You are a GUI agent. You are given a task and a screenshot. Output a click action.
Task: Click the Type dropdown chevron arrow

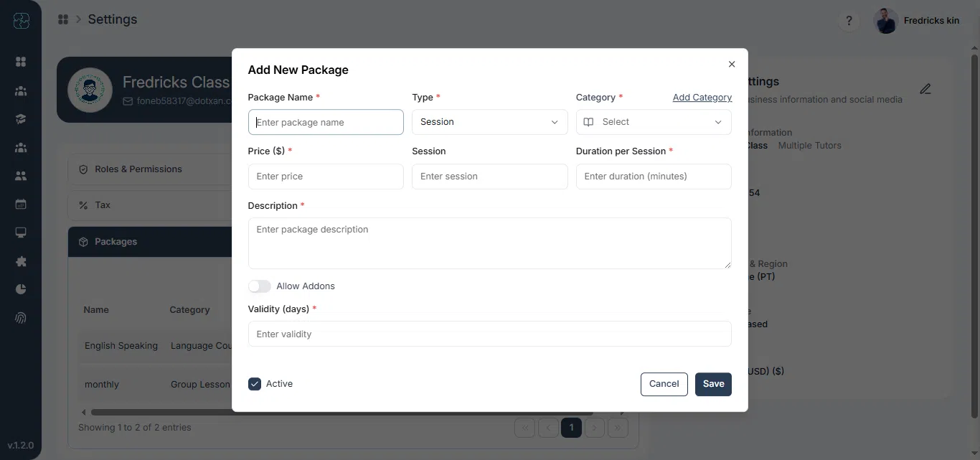point(555,122)
